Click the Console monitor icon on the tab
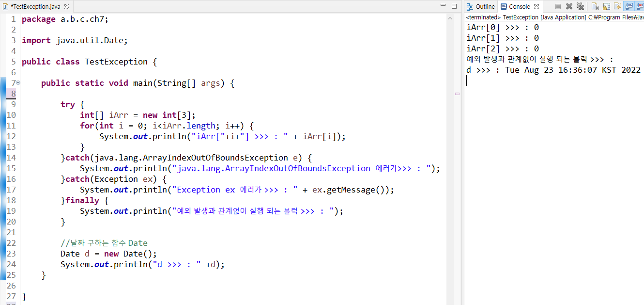The width and height of the screenshot is (644, 305). click(504, 6)
